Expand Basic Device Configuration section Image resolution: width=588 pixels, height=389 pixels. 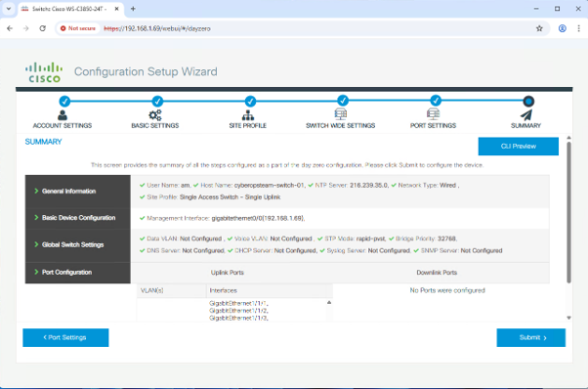[x=77, y=218]
